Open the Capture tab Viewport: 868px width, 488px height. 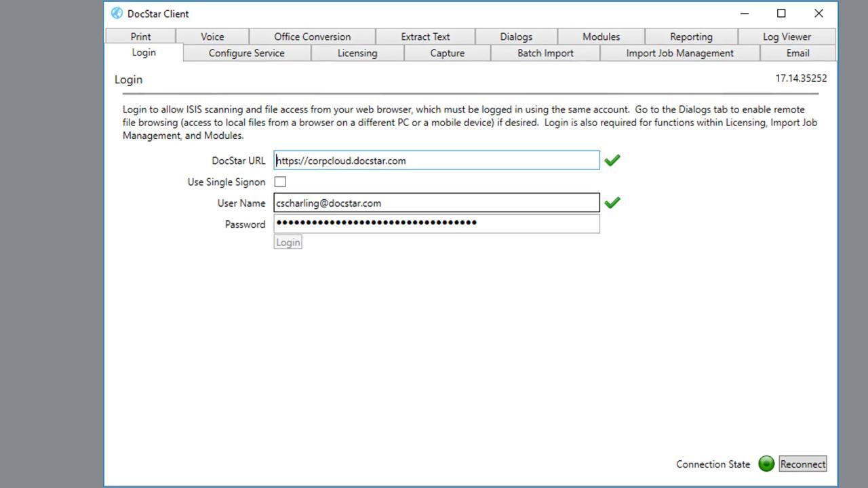[x=448, y=53]
